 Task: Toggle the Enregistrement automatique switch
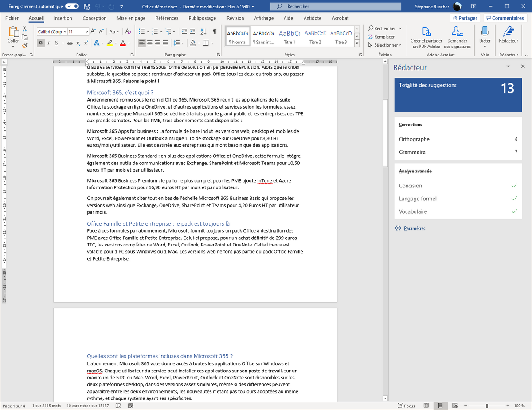(72, 6)
